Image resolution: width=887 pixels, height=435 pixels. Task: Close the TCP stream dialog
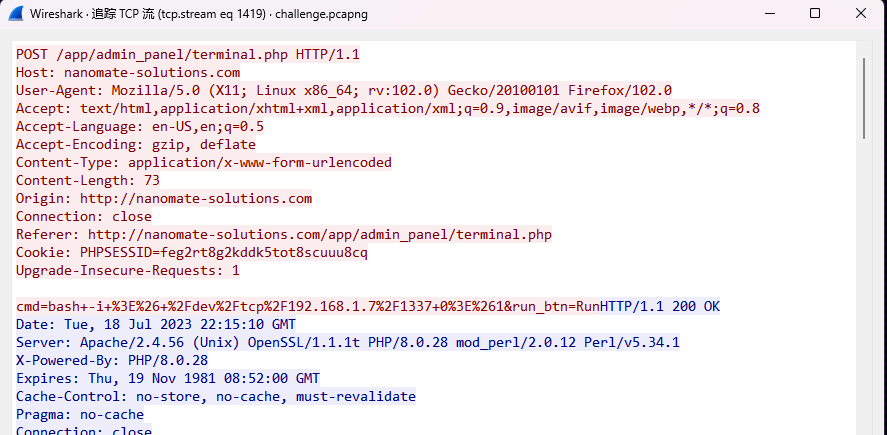[861, 13]
